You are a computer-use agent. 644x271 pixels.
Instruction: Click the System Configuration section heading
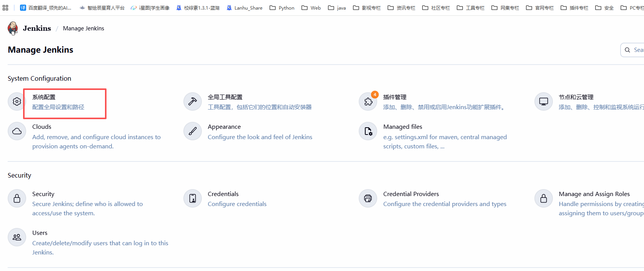(x=40, y=78)
